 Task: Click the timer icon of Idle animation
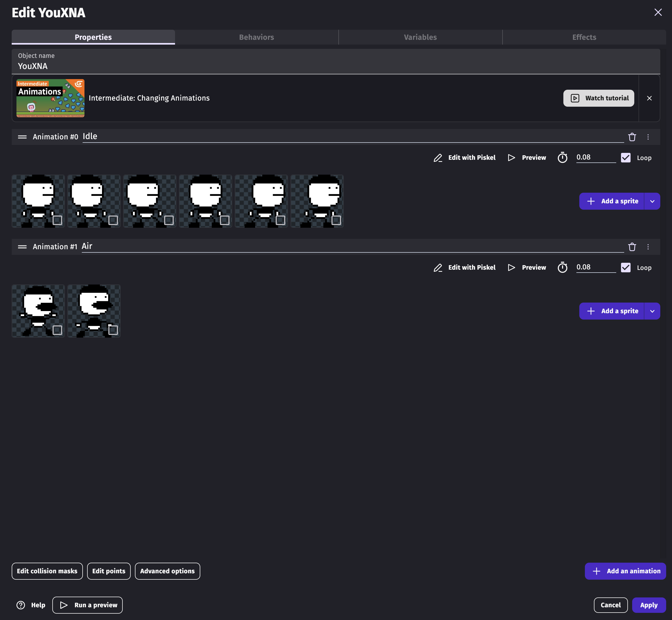click(563, 158)
